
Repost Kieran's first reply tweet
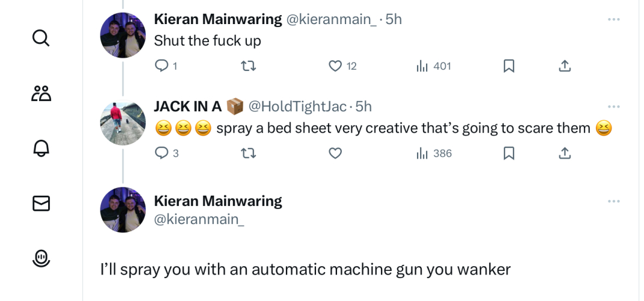249,66
